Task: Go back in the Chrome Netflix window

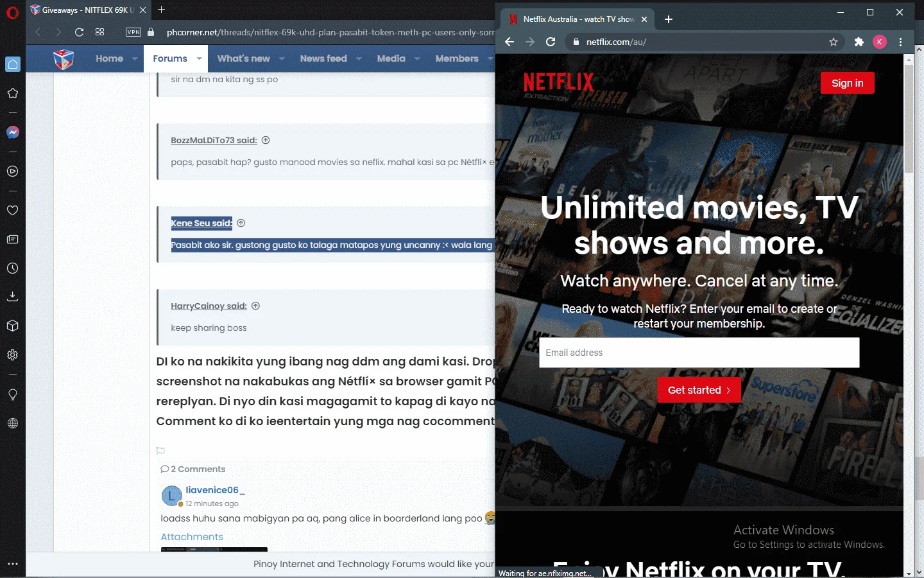Action: [x=509, y=42]
